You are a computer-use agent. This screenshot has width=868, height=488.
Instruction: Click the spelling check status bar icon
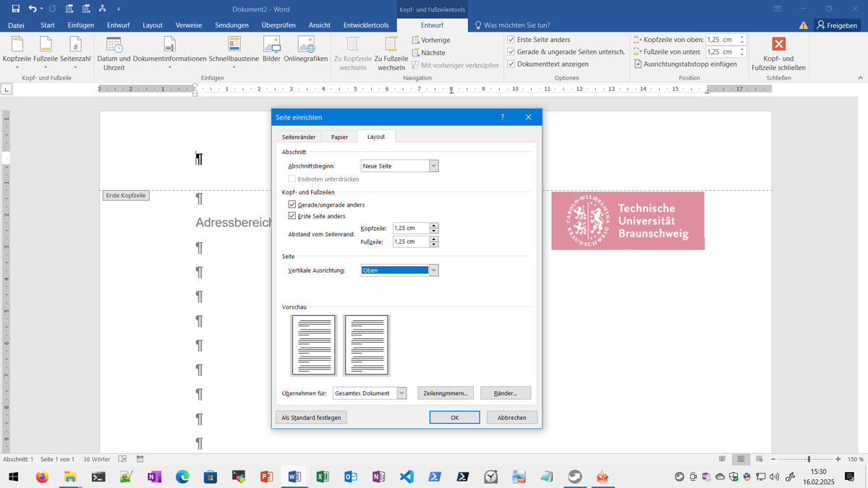click(123, 459)
